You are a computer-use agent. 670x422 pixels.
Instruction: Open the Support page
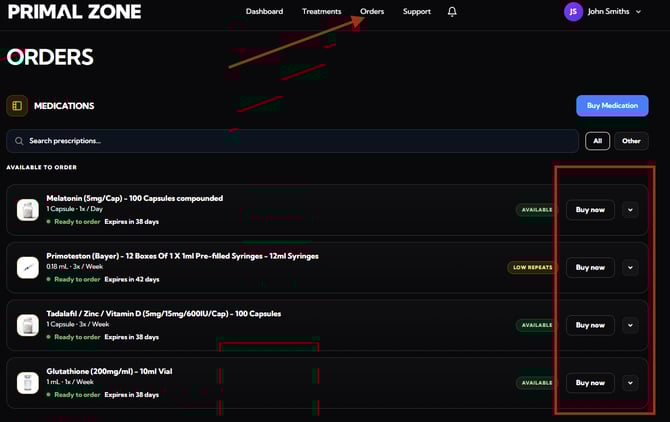point(417,12)
